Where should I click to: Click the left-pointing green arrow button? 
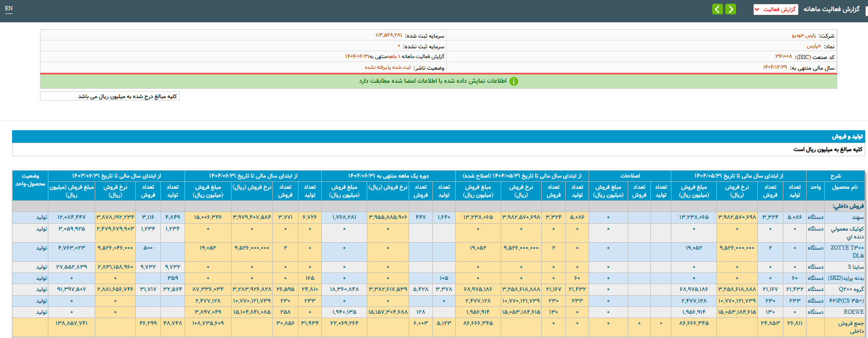[717, 9]
